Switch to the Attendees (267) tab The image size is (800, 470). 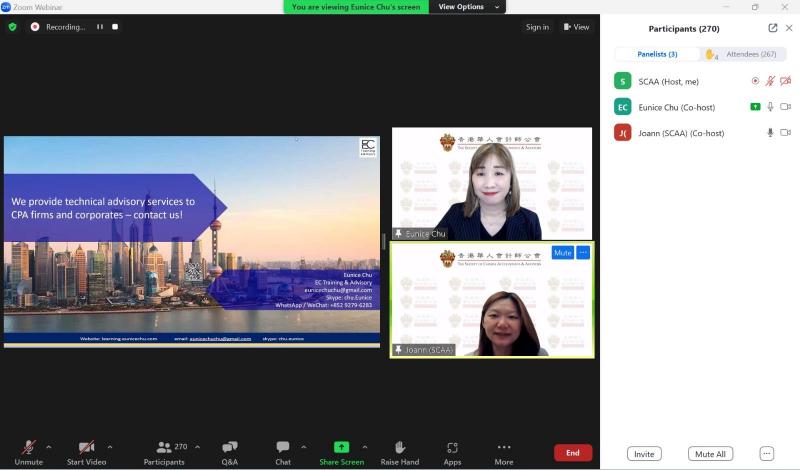pyautogui.click(x=751, y=54)
